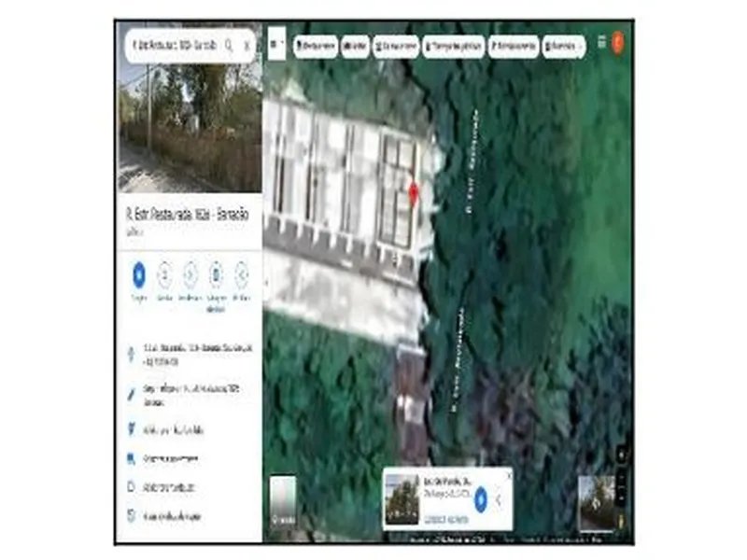Select the Nearby search icon

(x=191, y=275)
